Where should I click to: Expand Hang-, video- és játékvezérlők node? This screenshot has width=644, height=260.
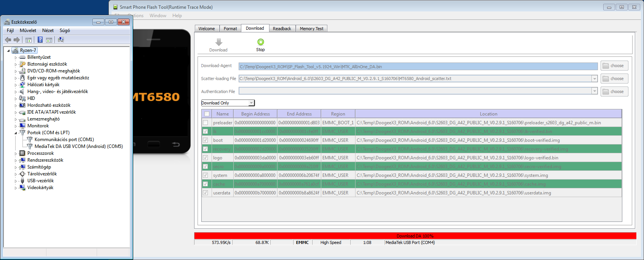coord(16,92)
